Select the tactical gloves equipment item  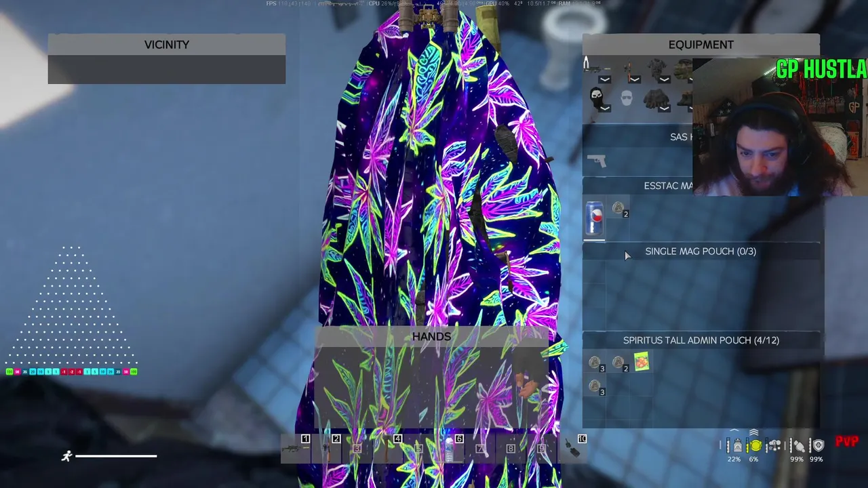656,99
